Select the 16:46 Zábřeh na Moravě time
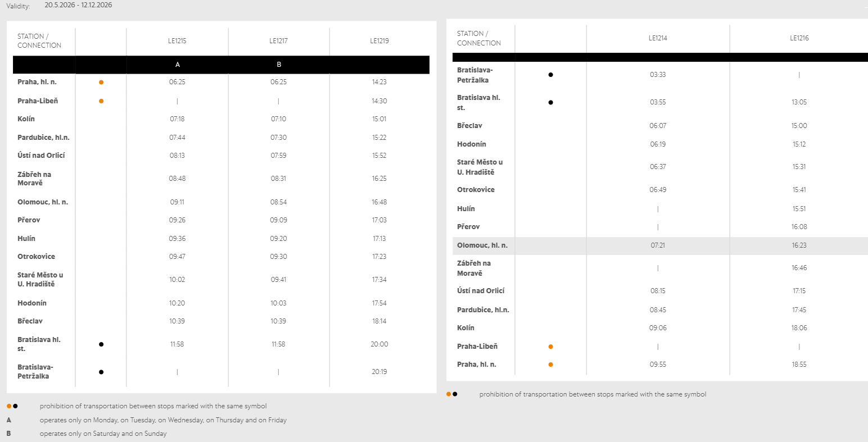 [799, 268]
